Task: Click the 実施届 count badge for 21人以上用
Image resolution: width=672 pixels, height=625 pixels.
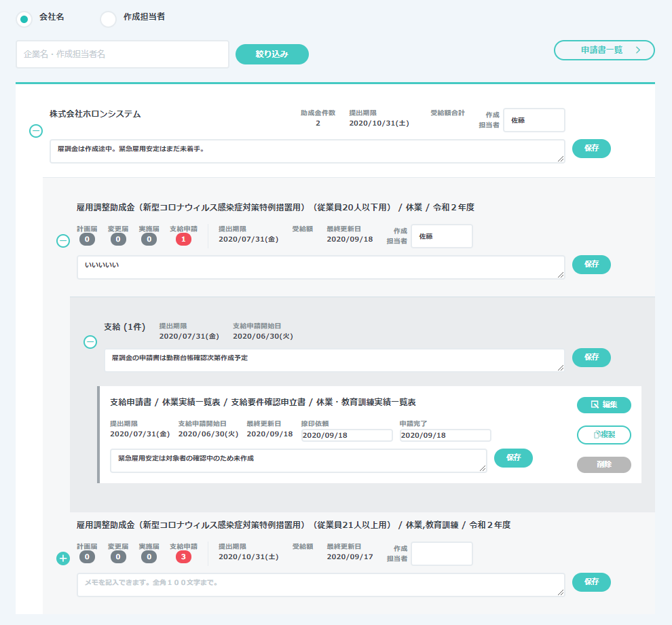Action: [148, 557]
